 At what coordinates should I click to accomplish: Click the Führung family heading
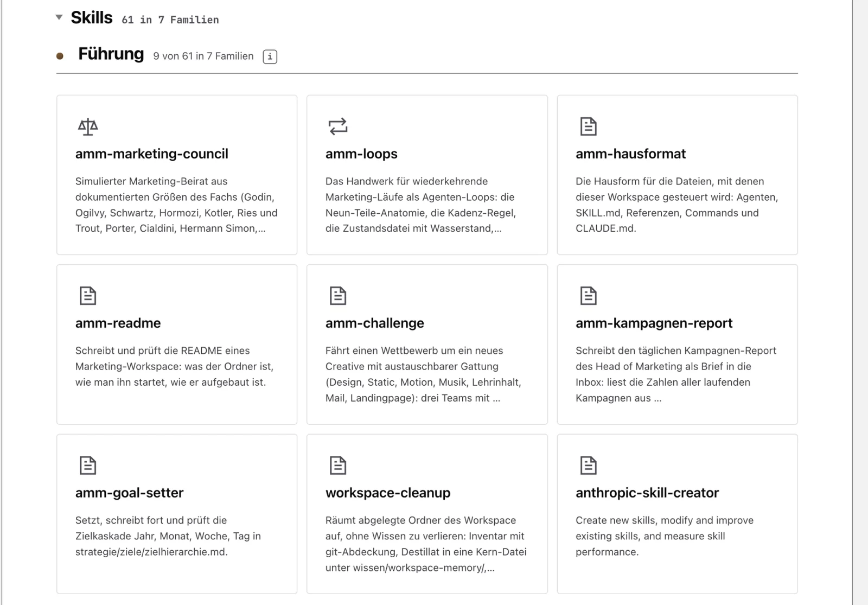111,54
